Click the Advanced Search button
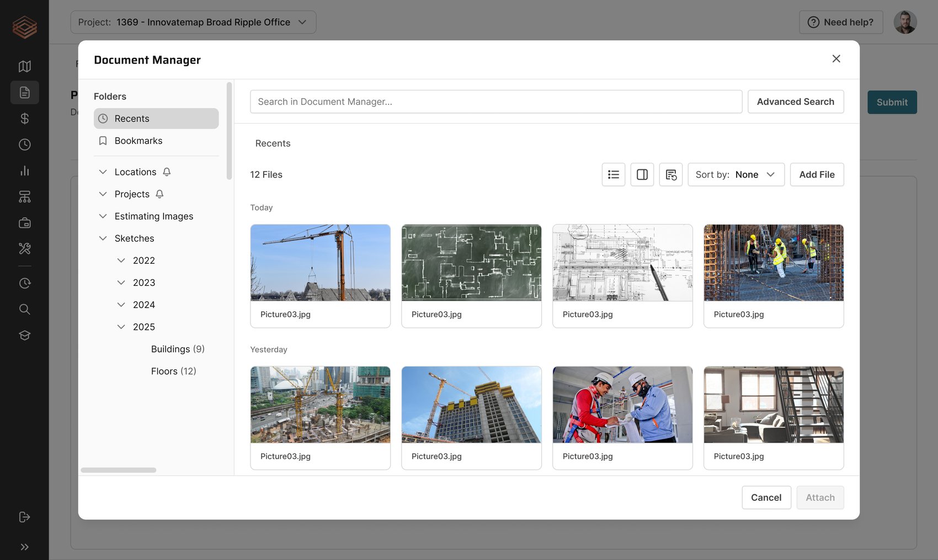The width and height of the screenshot is (938, 560). coord(795,102)
